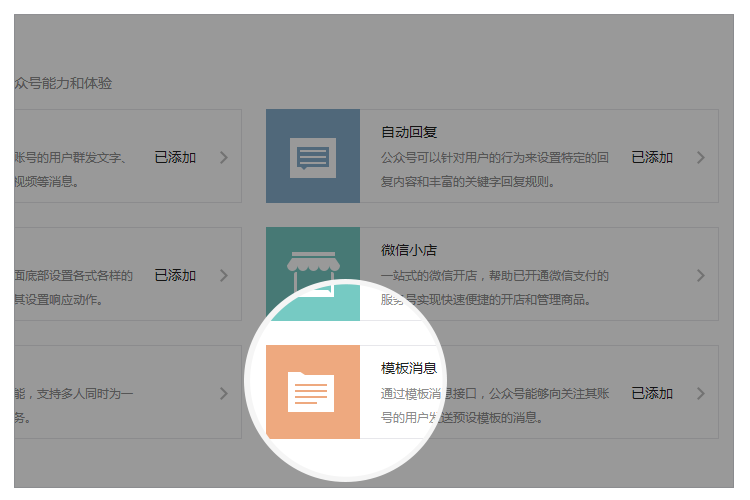The width and height of the screenshot is (750, 500).
Task: Select the 模板消息 description text
Action: [495, 406]
